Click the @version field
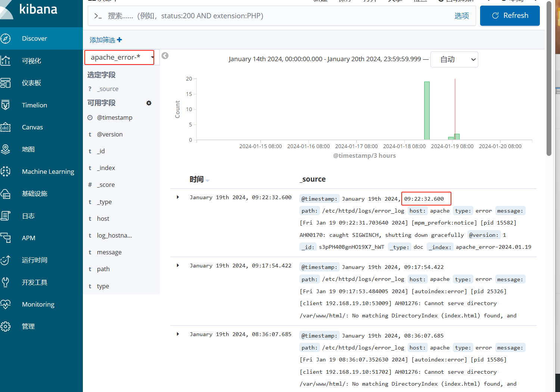The height and width of the screenshot is (392, 560). tap(110, 134)
